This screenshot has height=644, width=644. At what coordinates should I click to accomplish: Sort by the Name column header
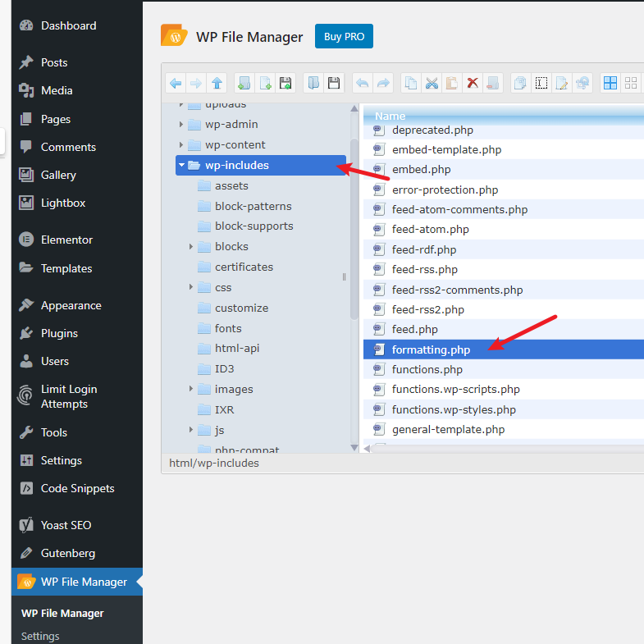pos(504,116)
